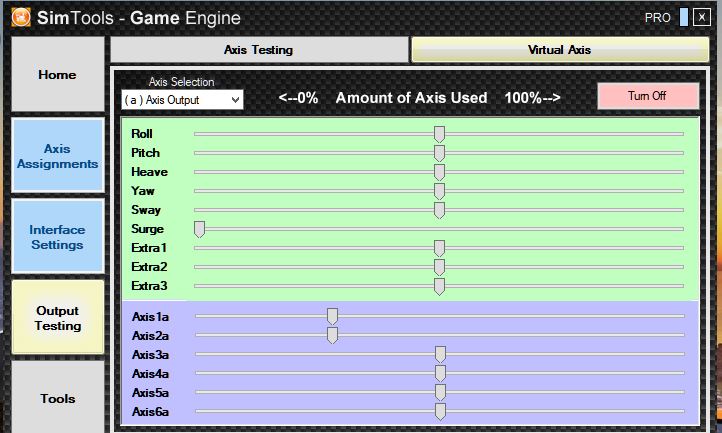
Task: Switch to the Axis Testing tab
Action: coord(259,50)
